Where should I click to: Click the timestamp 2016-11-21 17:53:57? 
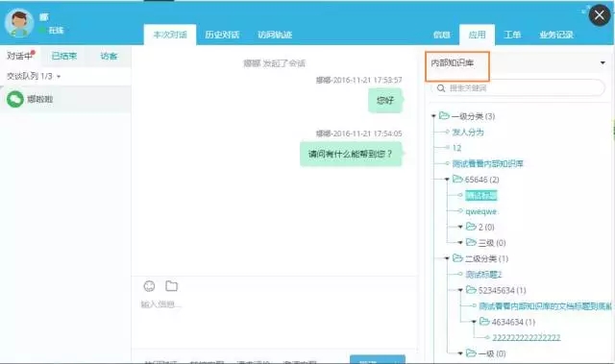coord(367,80)
